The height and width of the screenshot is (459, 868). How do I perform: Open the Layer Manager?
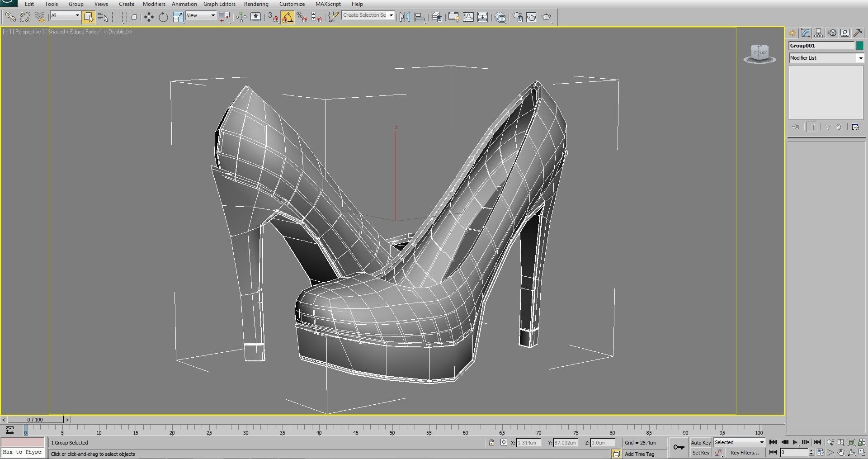click(x=437, y=17)
